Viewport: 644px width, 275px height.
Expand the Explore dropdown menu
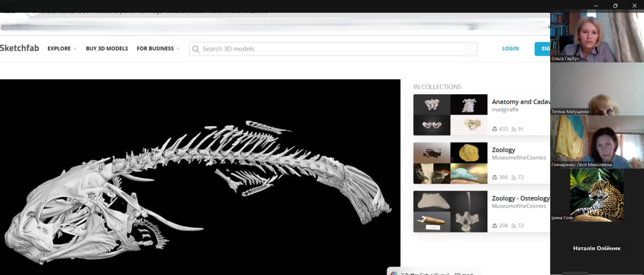point(62,49)
